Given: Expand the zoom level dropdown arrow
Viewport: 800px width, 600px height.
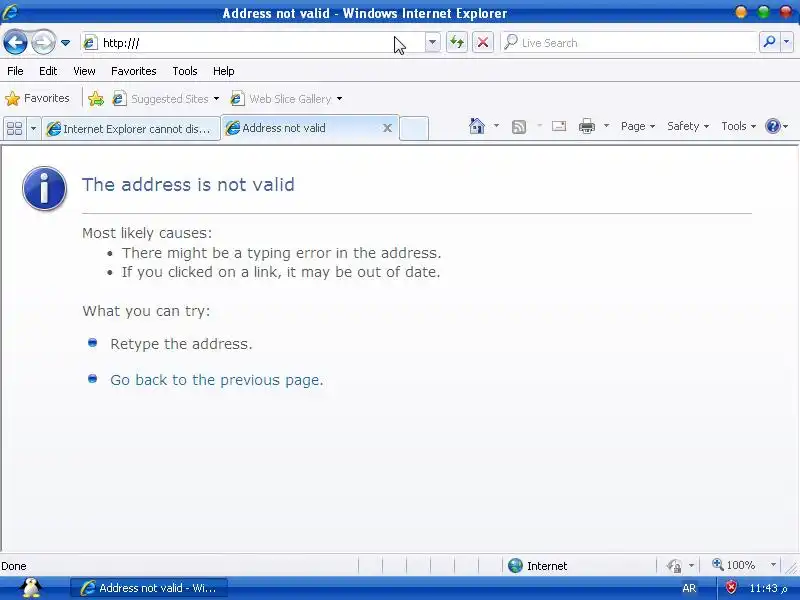Looking at the screenshot, I should tap(773, 565).
